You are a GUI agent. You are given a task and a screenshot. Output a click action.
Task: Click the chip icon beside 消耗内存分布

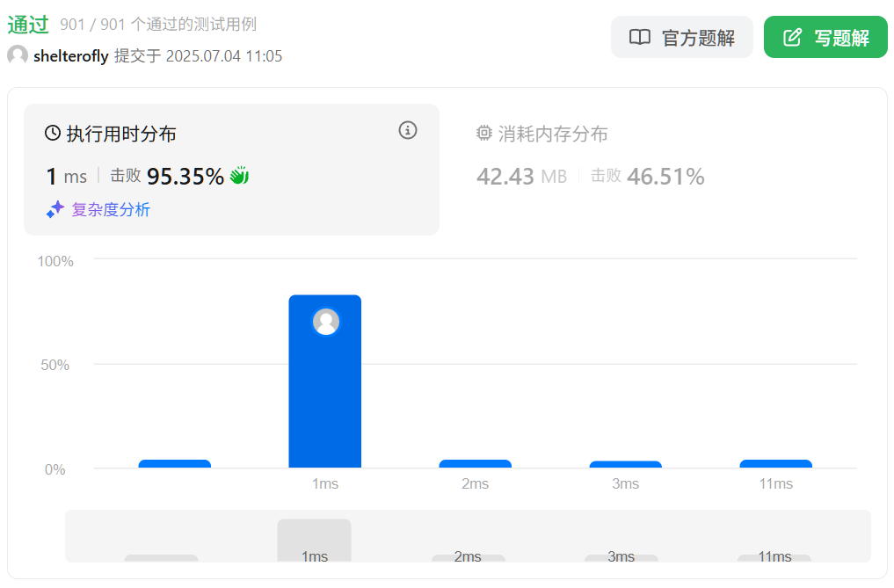click(483, 134)
